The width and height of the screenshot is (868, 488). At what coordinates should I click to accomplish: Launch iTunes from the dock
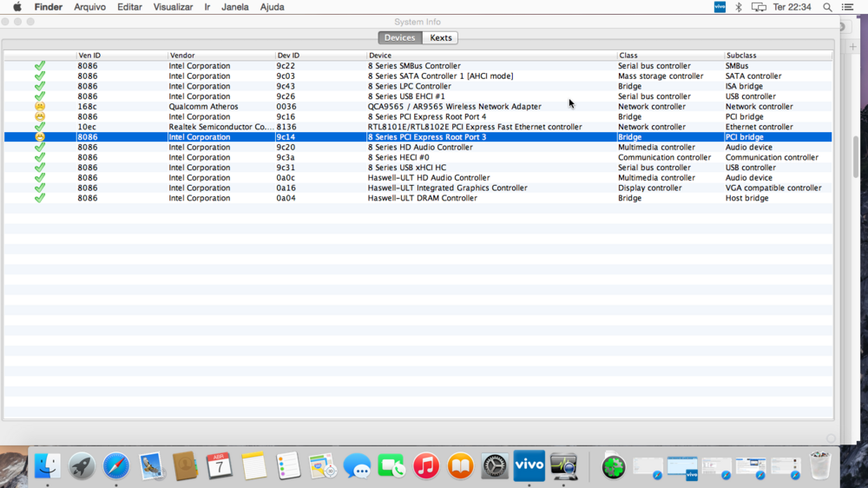click(425, 466)
